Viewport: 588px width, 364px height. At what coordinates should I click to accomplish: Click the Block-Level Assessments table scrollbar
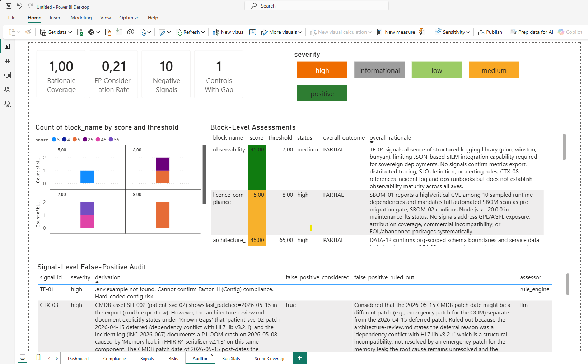pyautogui.click(x=564, y=147)
